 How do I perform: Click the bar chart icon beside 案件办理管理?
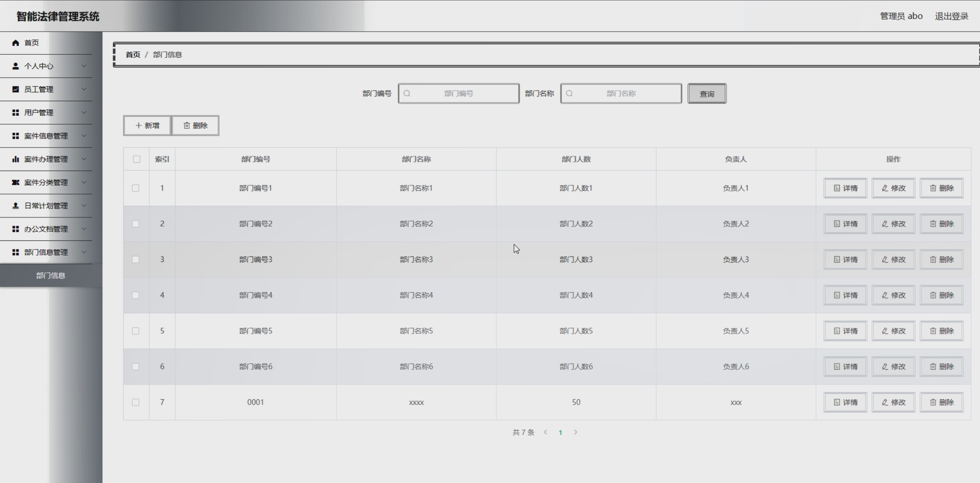pos(16,159)
